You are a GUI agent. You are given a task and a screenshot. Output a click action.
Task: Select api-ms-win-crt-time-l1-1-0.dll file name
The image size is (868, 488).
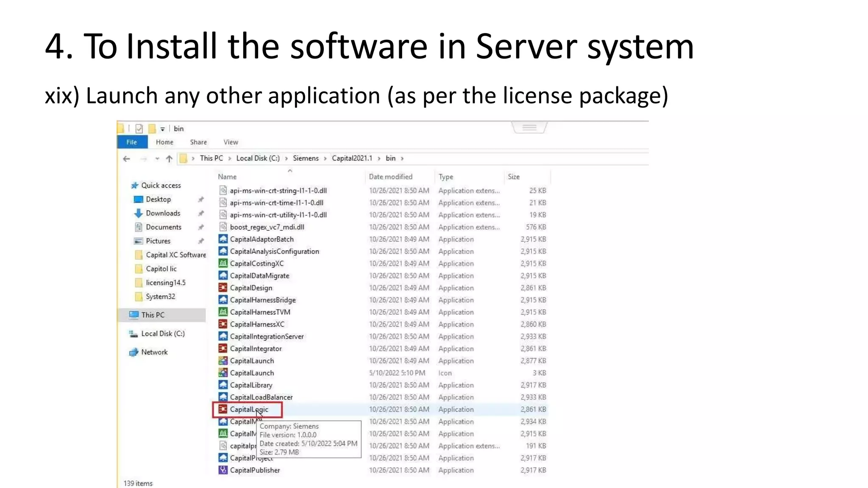276,203
